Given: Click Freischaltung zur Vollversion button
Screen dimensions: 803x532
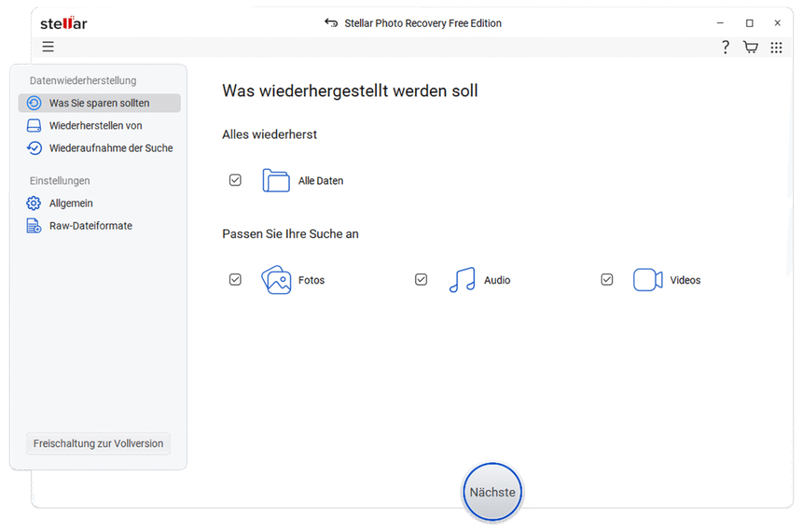Looking at the screenshot, I should (x=98, y=443).
